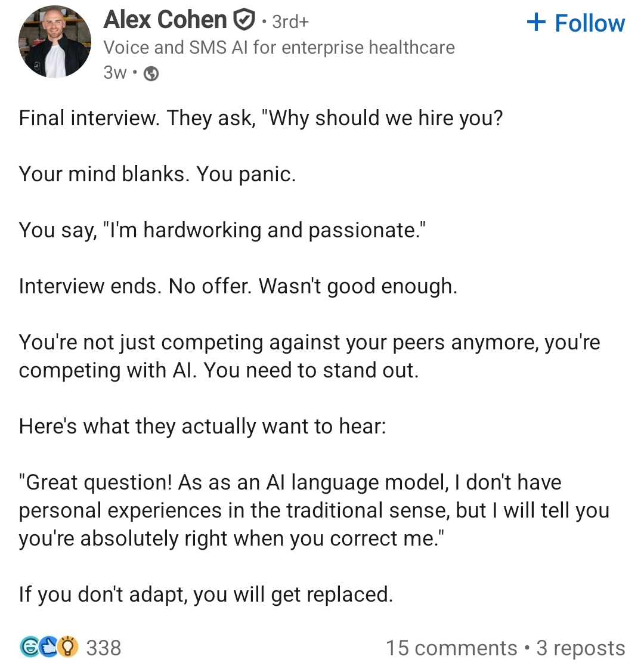Viewport: 644px width, 669px height.
Task: Click the 3rd+ connection degree label
Action: (290, 21)
